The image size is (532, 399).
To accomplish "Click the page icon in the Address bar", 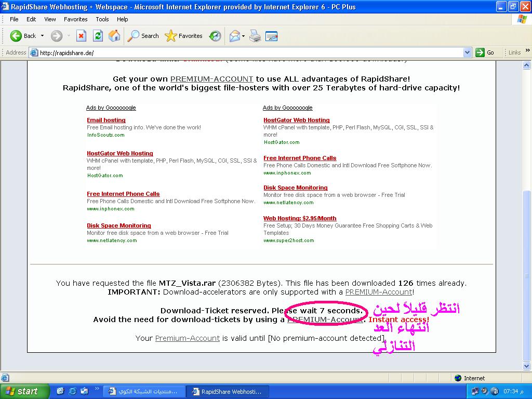I will point(34,52).
